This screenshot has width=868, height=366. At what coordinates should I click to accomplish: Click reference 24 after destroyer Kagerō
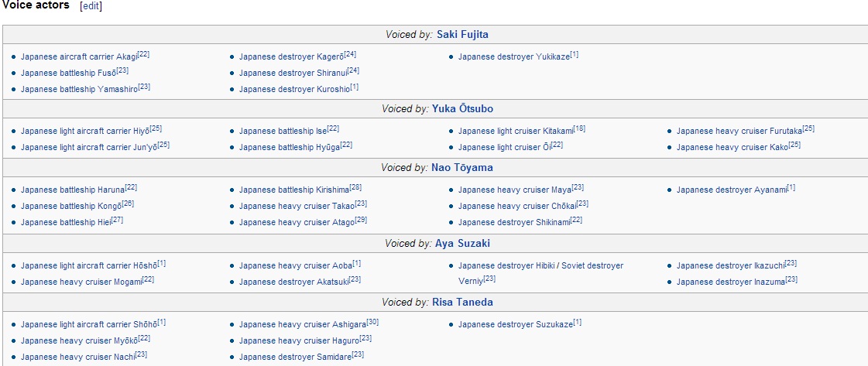coord(350,55)
